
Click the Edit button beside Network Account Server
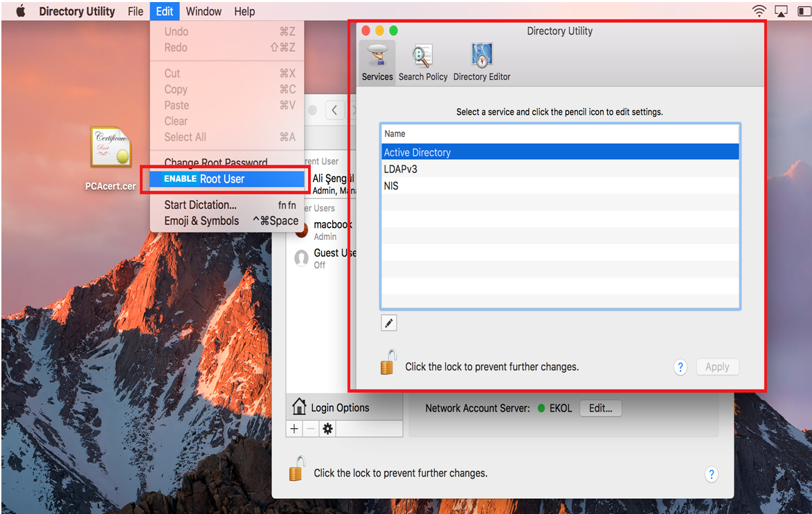601,408
